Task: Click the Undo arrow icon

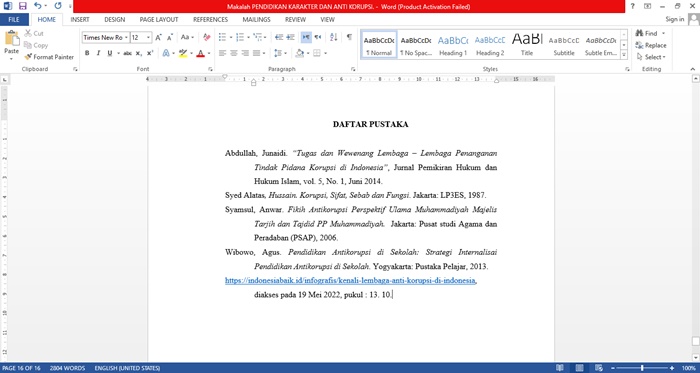Action: 38,6
